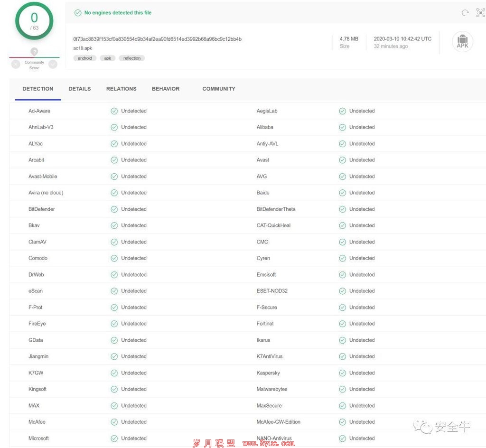Click the Fortinet undetected check icon
Image resolution: width=486 pixels, height=448 pixels.
(x=343, y=324)
